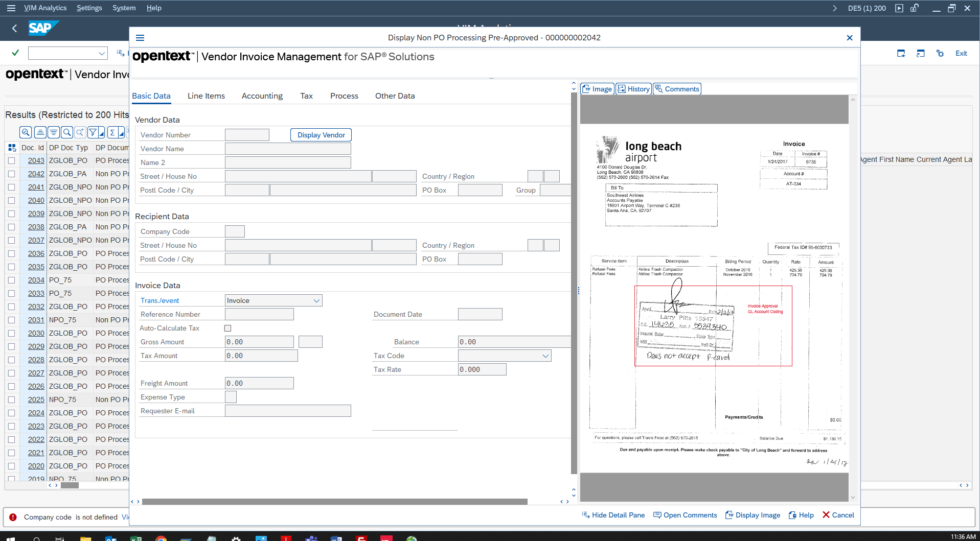Screen dimensions: 980x541
Task: Open the Process tab
Action: (344, 96)
